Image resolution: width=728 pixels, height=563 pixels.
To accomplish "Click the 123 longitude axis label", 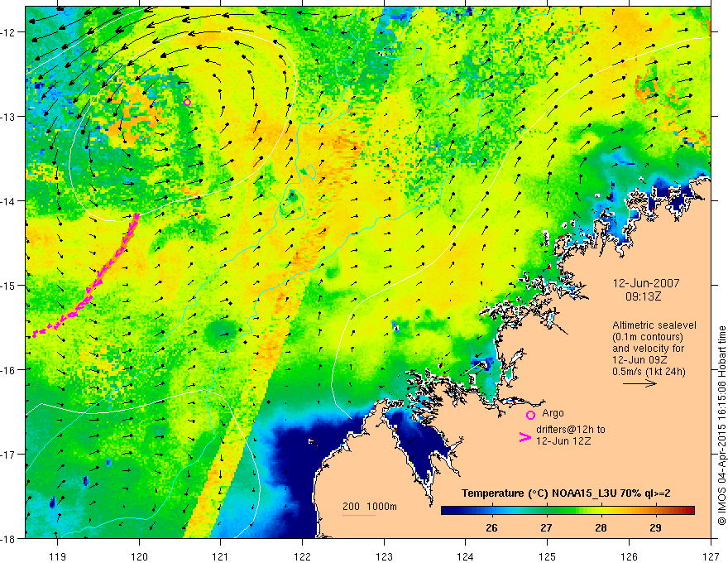I will (x=384, y=556).
